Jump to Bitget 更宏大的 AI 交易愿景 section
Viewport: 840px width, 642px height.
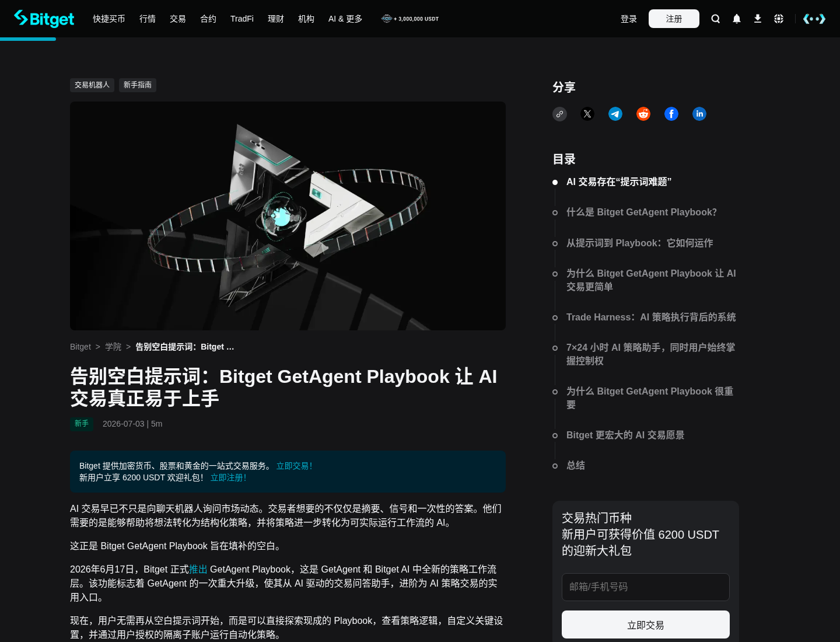pos(625,435)
